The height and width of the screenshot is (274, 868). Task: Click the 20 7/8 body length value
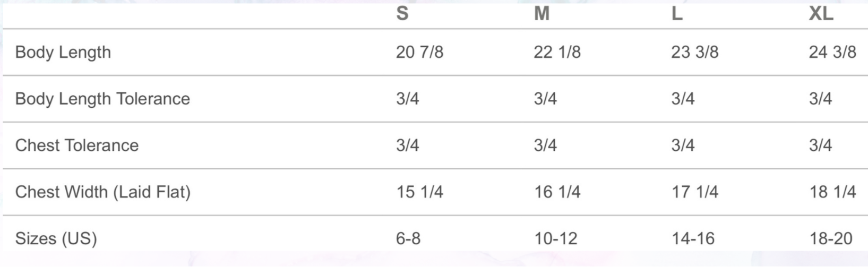(419, 52)
